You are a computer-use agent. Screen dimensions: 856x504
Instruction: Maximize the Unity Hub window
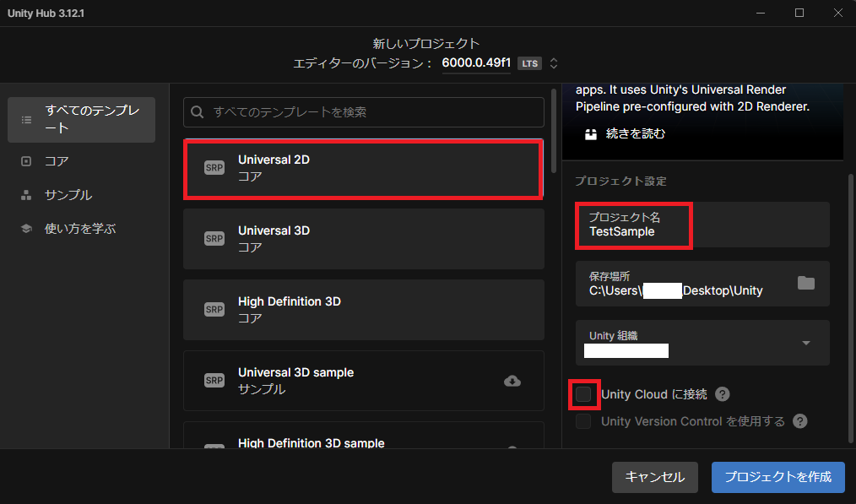(799, 14)
